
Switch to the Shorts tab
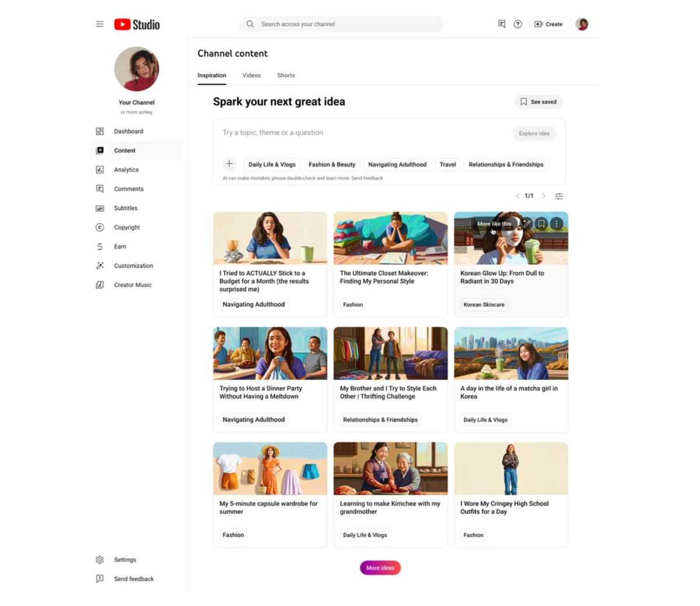[x=286, y=75]
